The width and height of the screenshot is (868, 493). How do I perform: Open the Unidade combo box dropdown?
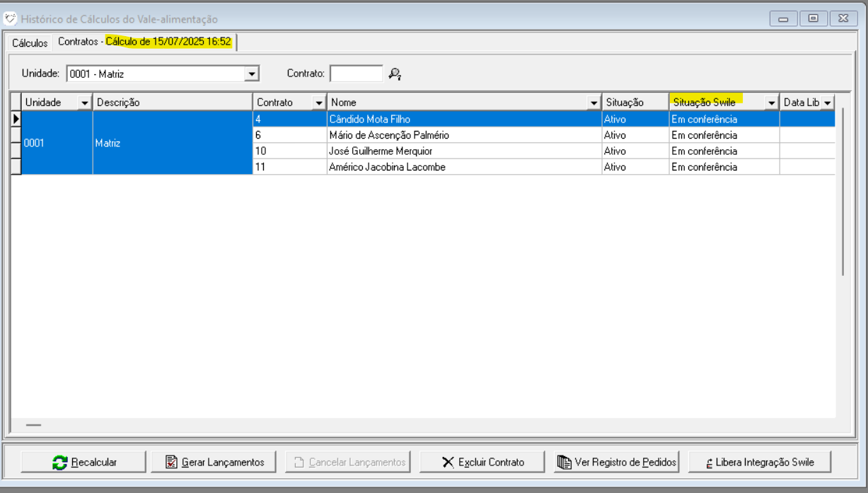tap(251, 74)
